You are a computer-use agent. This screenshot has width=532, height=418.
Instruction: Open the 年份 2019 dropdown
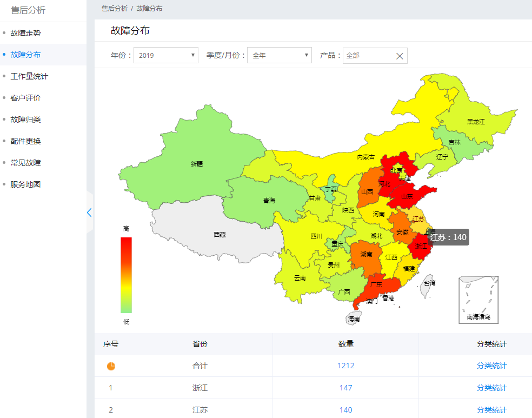[166, 55]
